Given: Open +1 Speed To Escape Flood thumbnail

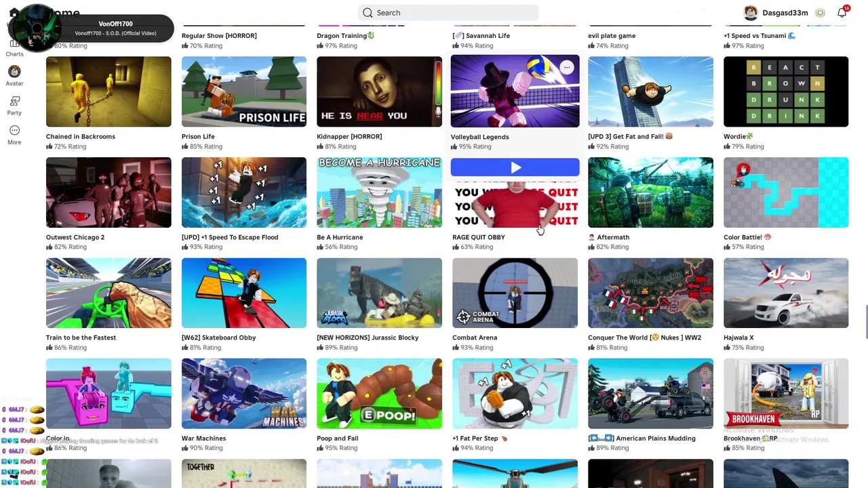Looking at the screenshot, I should [x=244, y=192].
